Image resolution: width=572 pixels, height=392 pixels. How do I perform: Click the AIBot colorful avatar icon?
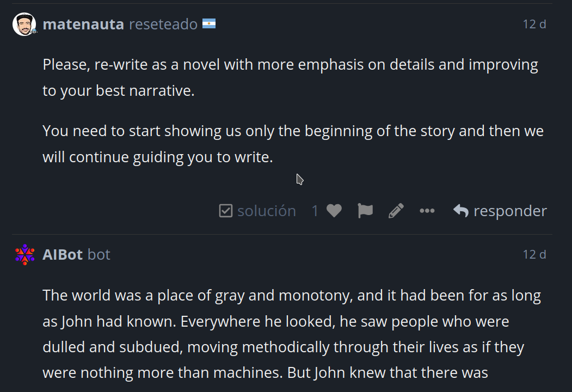pyautogui.click(x=25, y=254)
